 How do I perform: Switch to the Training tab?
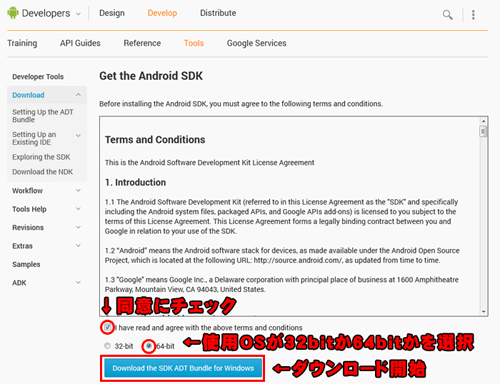[22, 43]
